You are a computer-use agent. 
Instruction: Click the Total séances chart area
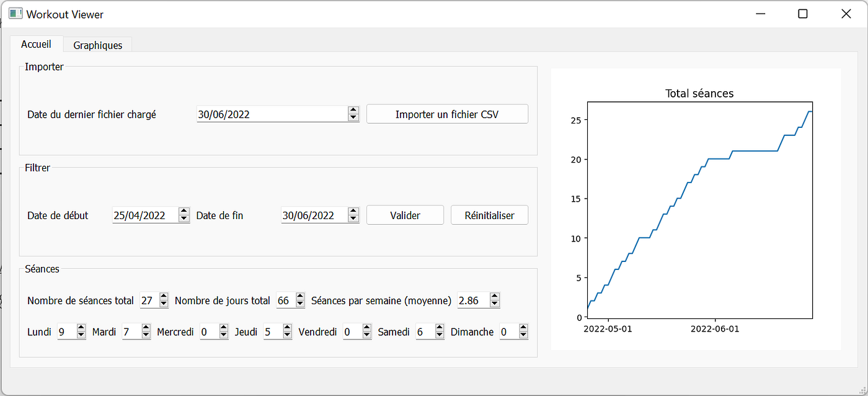pyautogui.click(x=699, y=211)
